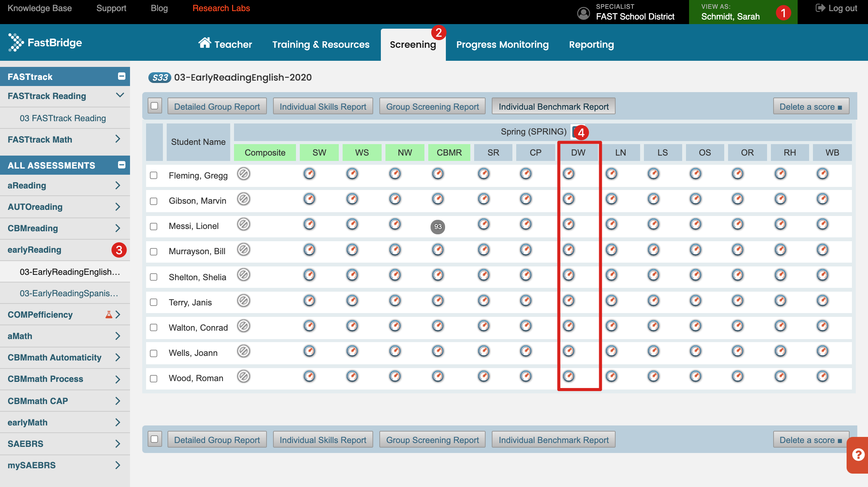868x487 pixels.
Task: Collapse the FASTtrack Reading chevron
Action: (x=120, y=95)
